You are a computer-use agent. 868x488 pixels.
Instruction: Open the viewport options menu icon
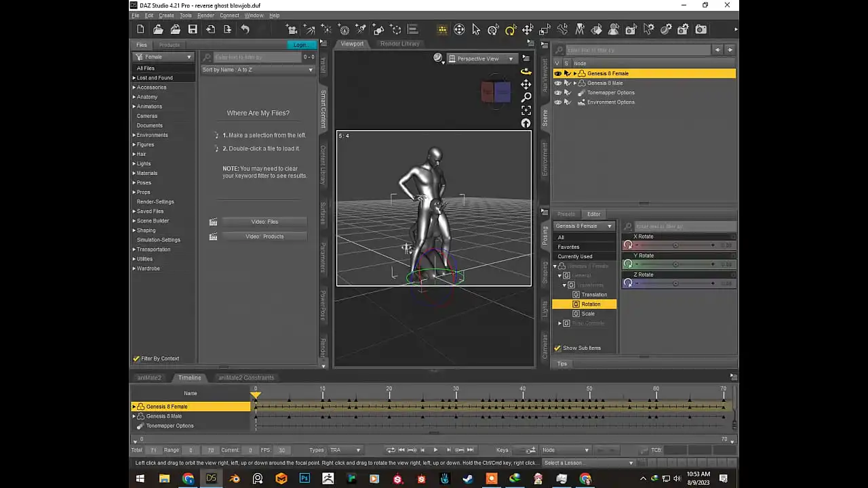tap(526, 58)
